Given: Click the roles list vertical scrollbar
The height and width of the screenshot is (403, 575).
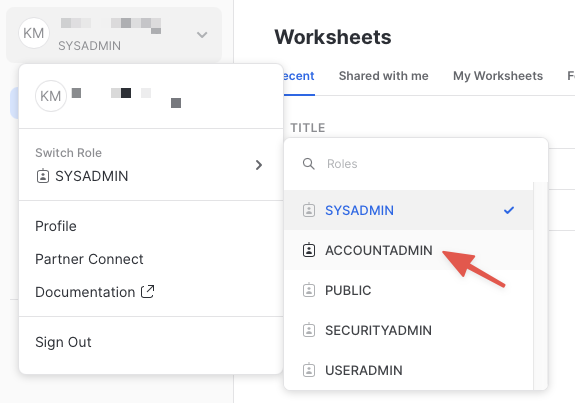Looking at the screenshot, I should pyautogui.click(x=541, y=286).
